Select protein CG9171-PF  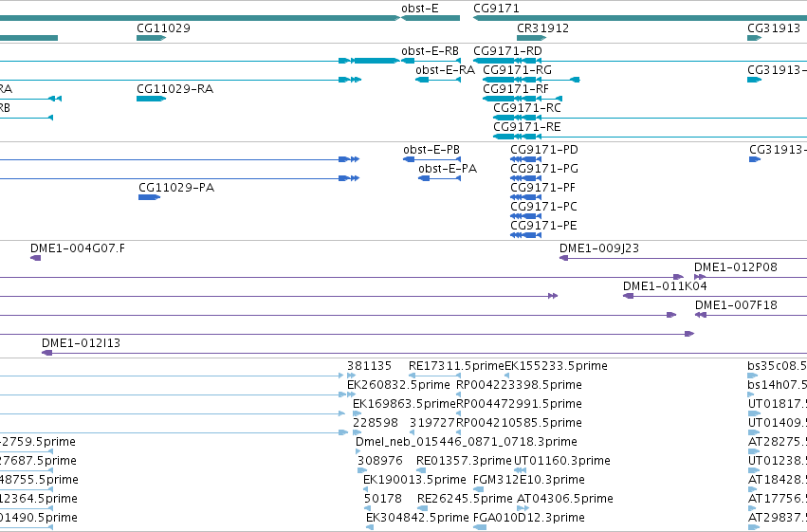click(x=543, y=188)
